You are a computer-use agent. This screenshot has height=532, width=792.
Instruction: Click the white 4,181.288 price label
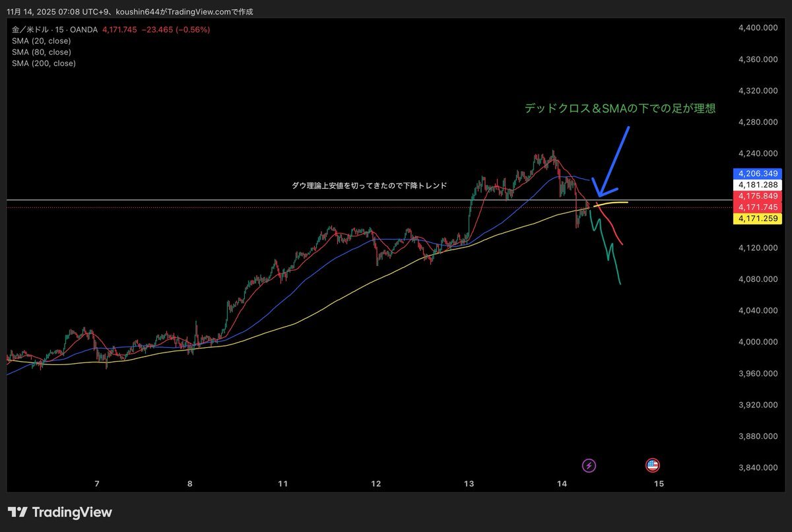pyautogui.click(x=757, y=185)
